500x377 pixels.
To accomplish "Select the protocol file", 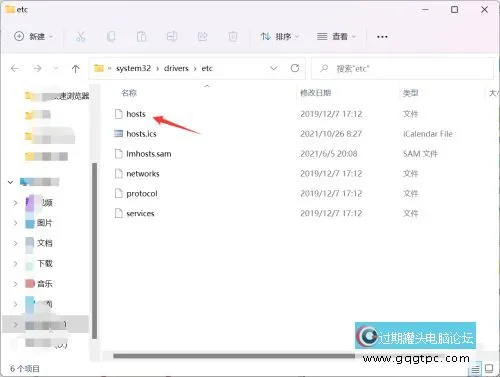I will 142,193.
